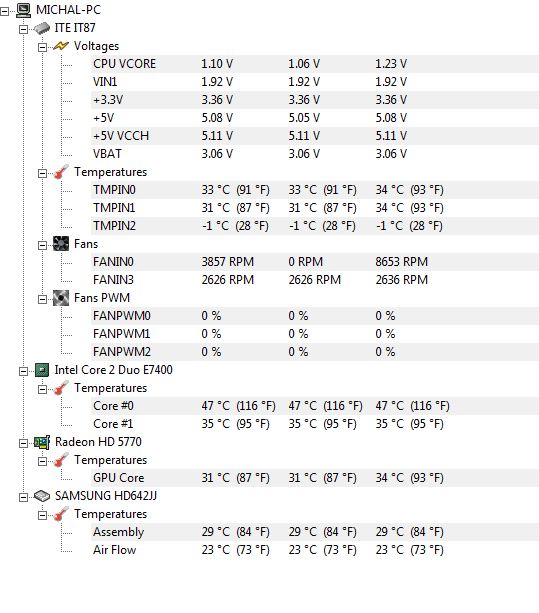Click the Fans PWM icon

(x=61, y=298)
